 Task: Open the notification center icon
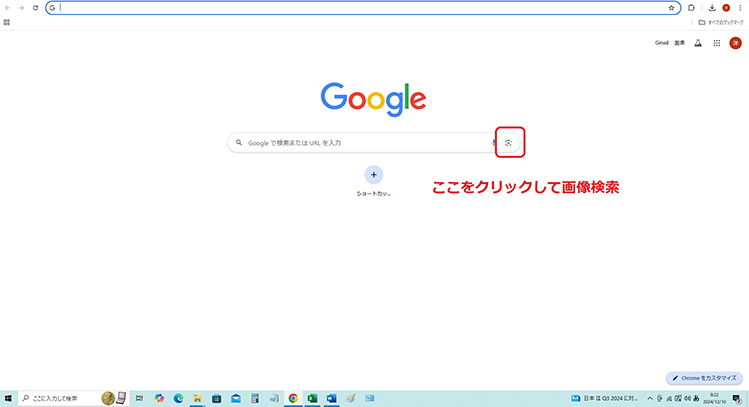[737, 398]
